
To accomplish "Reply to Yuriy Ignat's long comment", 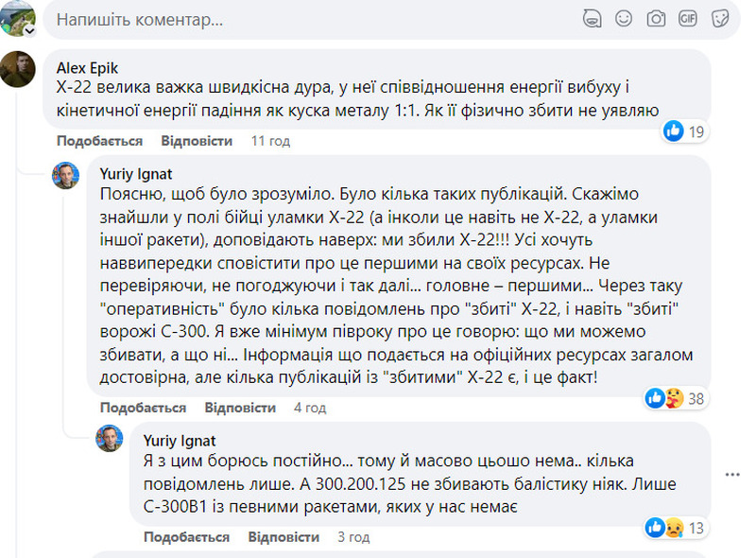I will pyautogui.click(x=240, y=408).
